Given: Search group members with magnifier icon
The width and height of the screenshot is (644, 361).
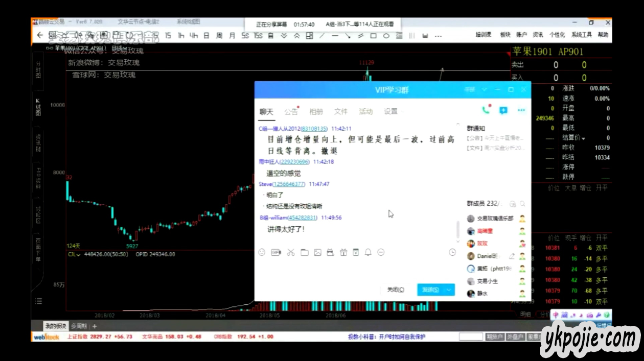Looking at the screenshot, I should tap(522, 203).
